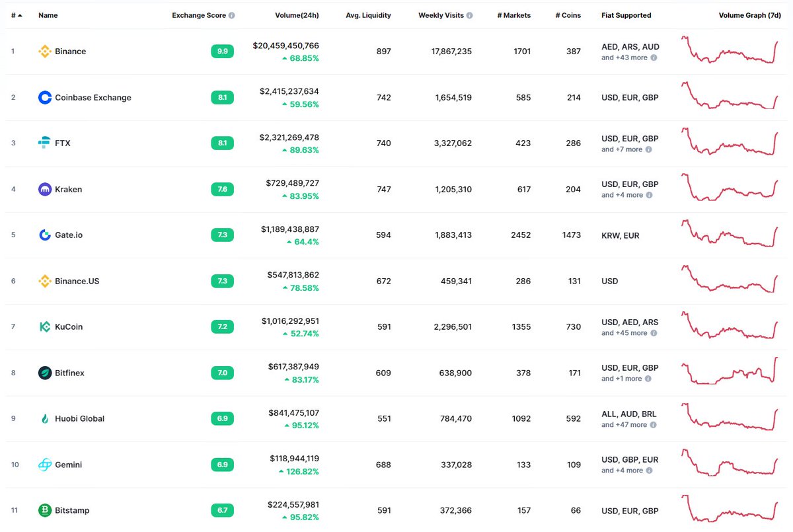Open the Gemini exchange link
This screenshot has width=793, height=532.
(x=69, y=465)
